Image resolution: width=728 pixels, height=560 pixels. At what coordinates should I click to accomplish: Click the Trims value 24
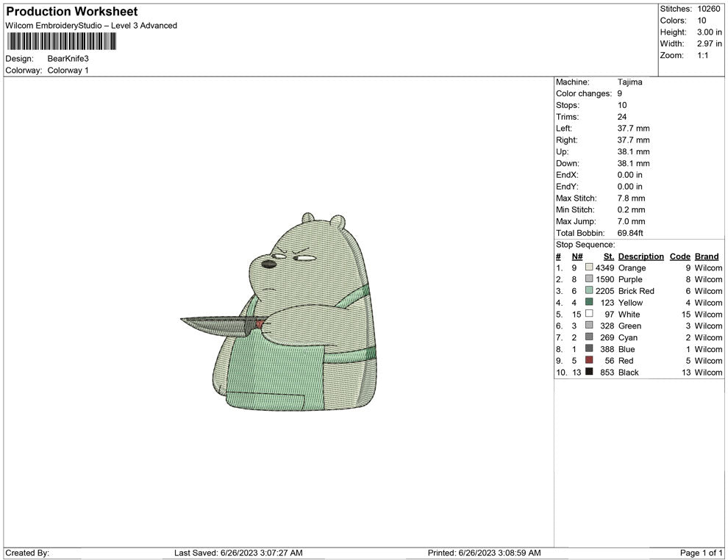point(622,117)
